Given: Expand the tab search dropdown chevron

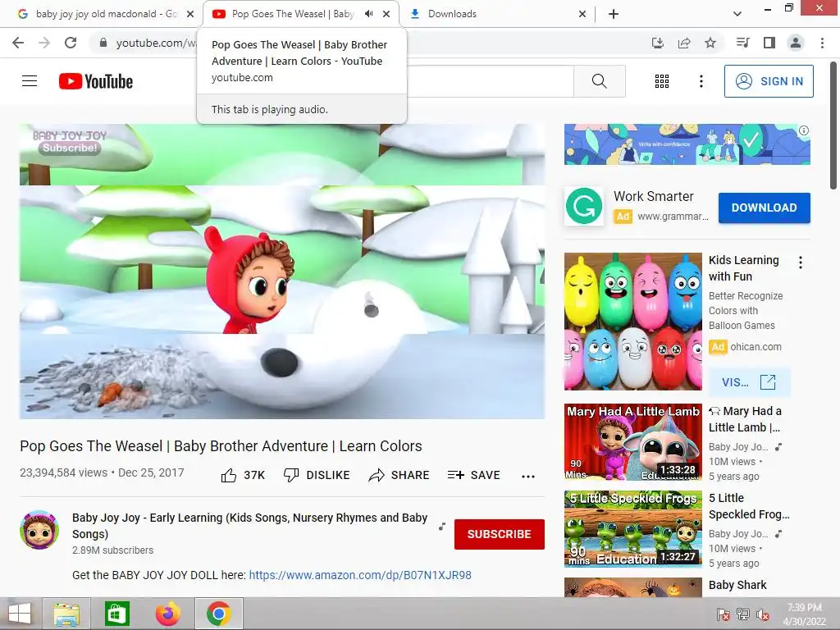Looking at the screenshot, I should point(737,14).
